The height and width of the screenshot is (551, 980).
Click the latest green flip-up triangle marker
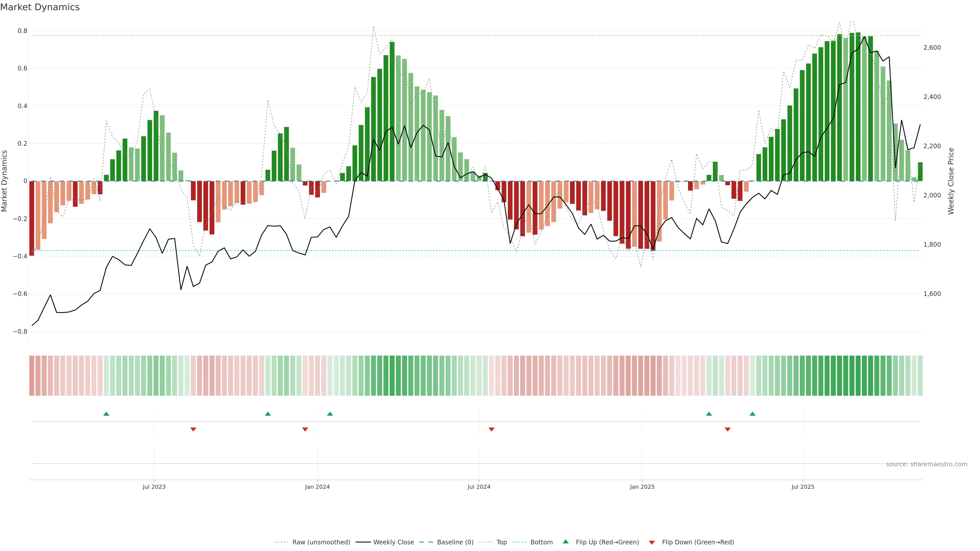752,414
